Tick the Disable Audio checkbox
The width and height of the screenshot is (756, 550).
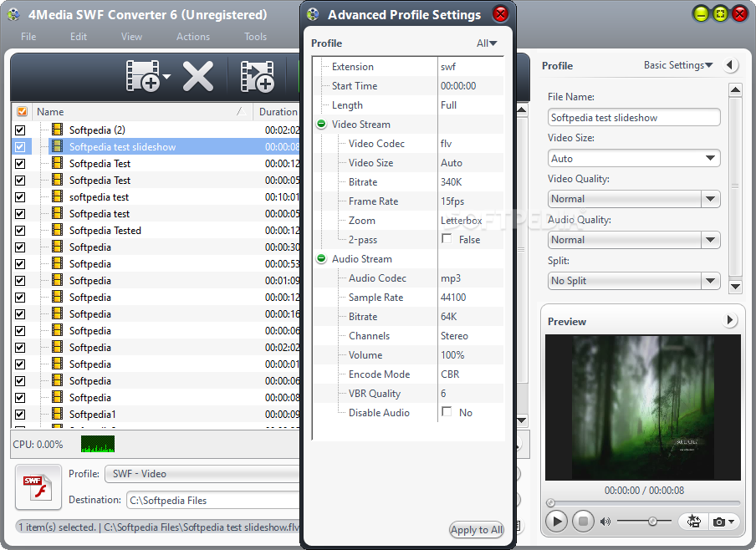tap(447, 411)
